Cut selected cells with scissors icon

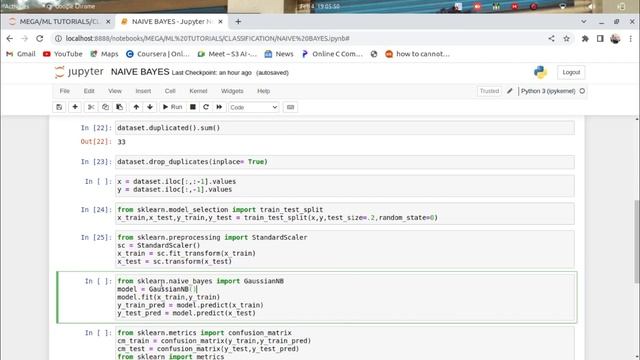(91, 107)
